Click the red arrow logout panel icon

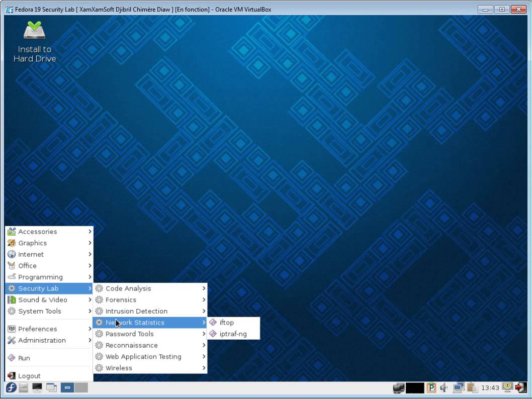(x=520, y=387)
